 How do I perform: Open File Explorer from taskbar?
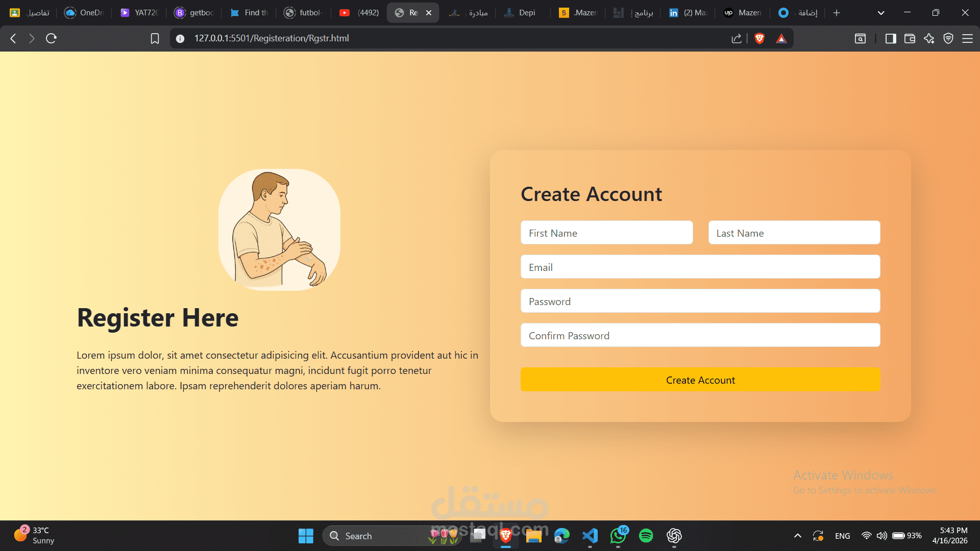(534, 536)
